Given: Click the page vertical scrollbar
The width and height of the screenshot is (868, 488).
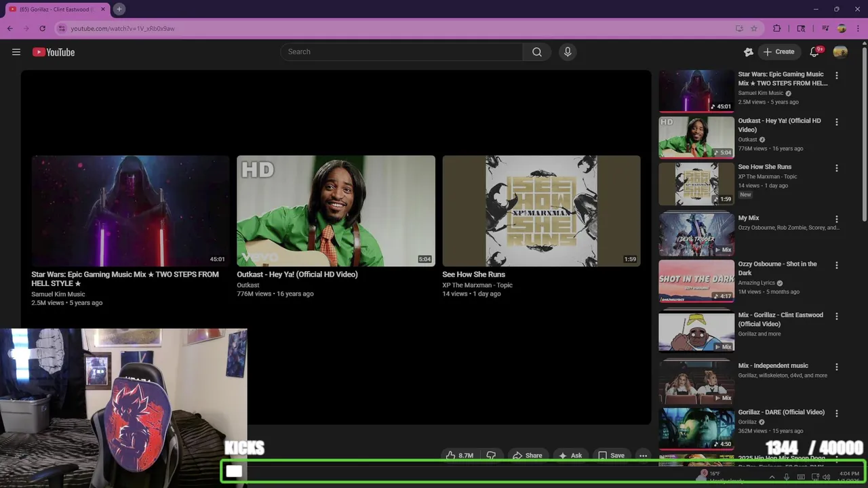Looking at the screenshot, I should coord(864,136).
